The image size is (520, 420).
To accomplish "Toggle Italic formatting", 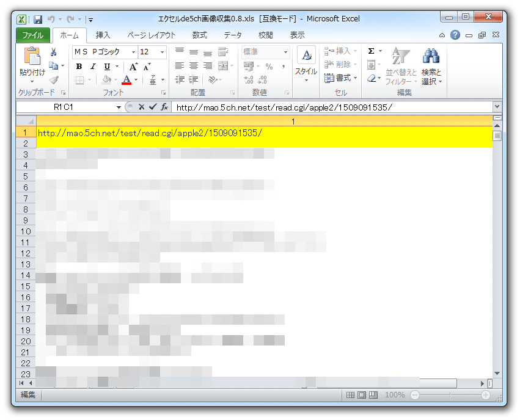I will click(93, 67).
